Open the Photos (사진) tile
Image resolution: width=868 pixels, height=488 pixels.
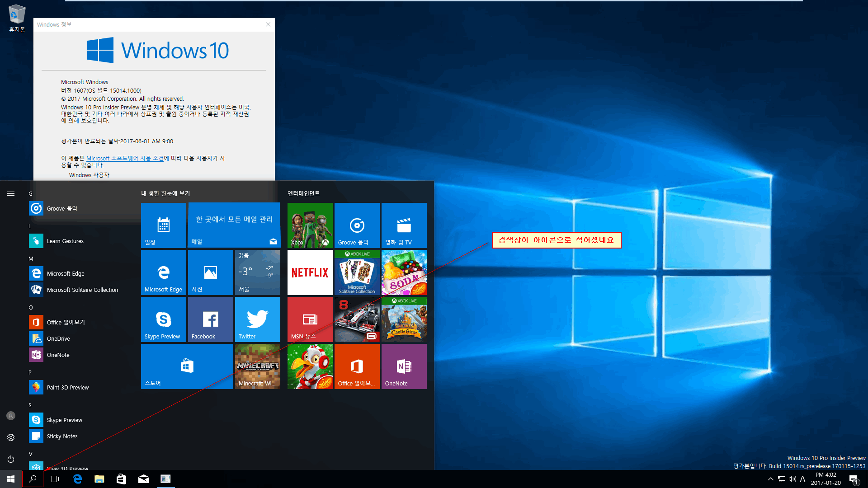[x=211, y=272]
